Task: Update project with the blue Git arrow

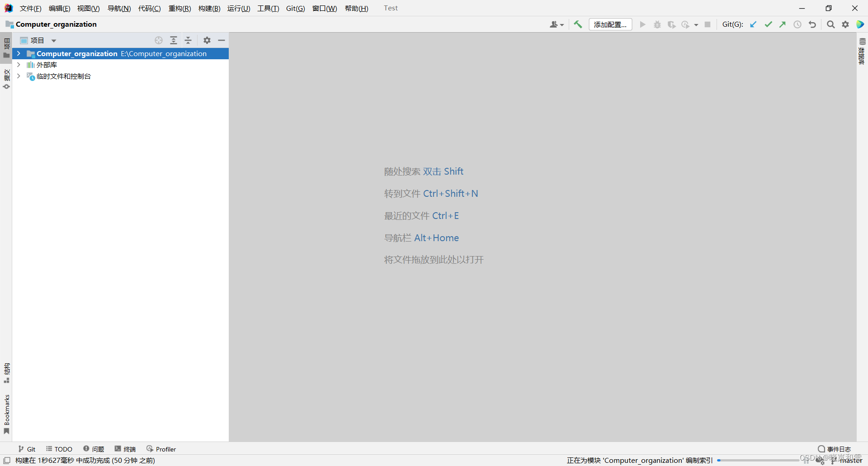Action: coord(753,24)
